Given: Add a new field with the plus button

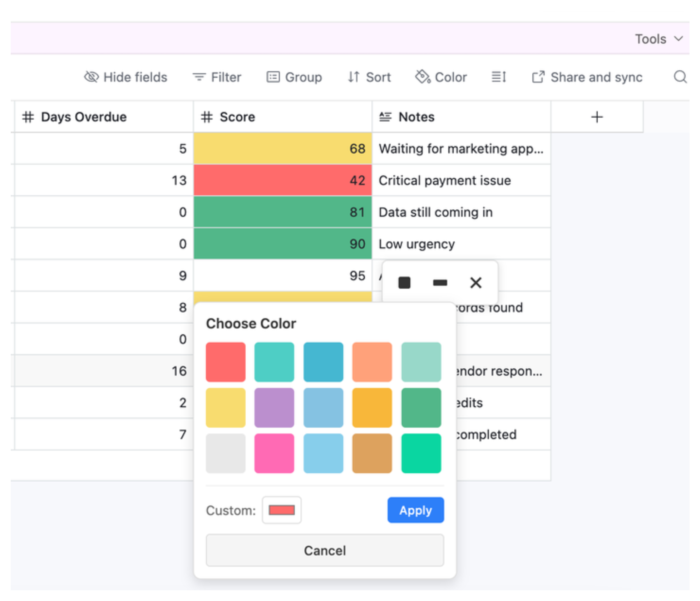Looking at the screenshot, I should coord(597,117).
